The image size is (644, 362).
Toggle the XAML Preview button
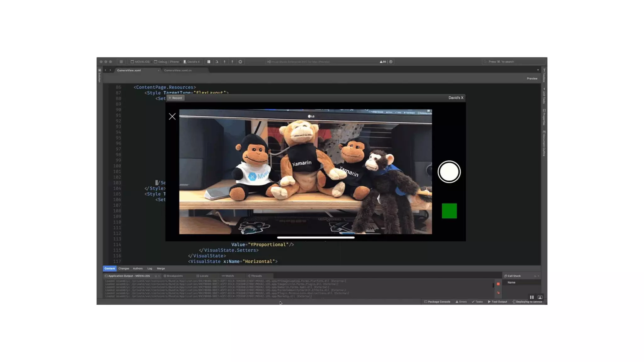coord(532,79)
